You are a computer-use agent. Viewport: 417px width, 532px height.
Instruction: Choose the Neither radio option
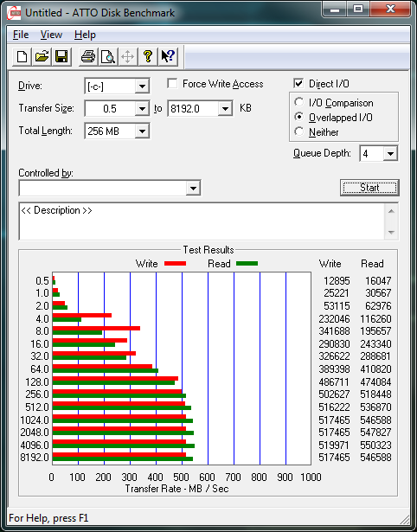299,131
